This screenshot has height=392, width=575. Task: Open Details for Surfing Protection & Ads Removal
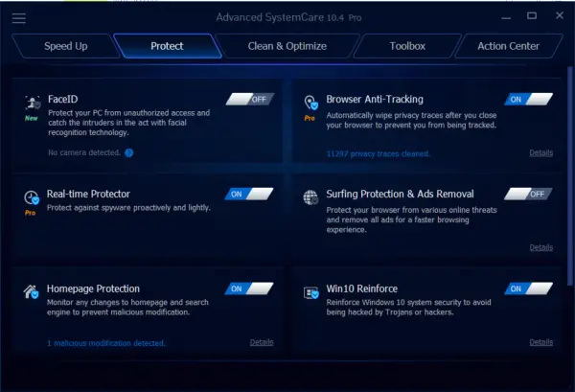[x=541, y=247]
